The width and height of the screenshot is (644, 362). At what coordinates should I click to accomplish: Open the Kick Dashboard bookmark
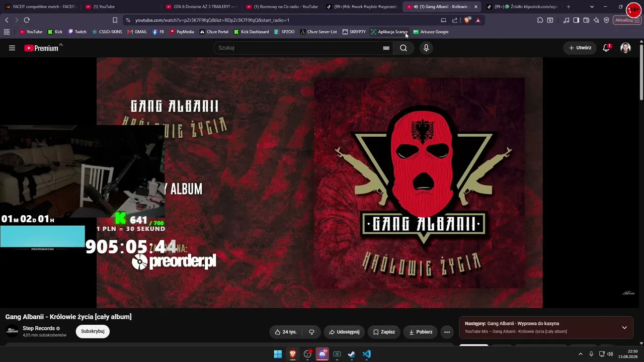click(x=251, y=32)
